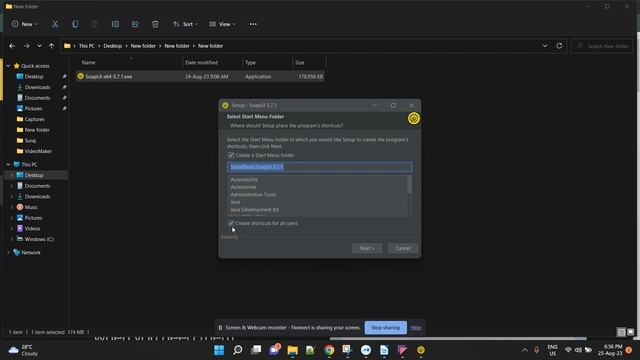Click the Rename icon in Explorer toolbar
This screenshot has width=640, height=360.
coord(115,24)
